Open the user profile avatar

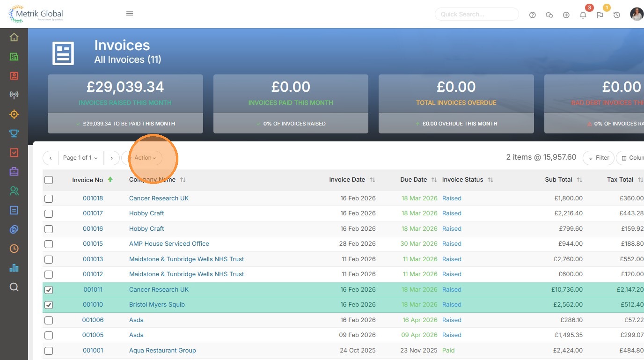pyautogui.click(x=637, y=15)
